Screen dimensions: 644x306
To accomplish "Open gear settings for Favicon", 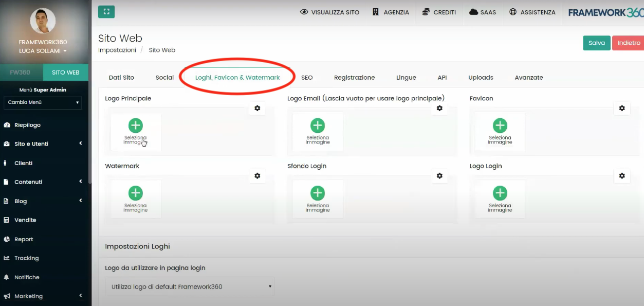I will [x=622, y=108].
